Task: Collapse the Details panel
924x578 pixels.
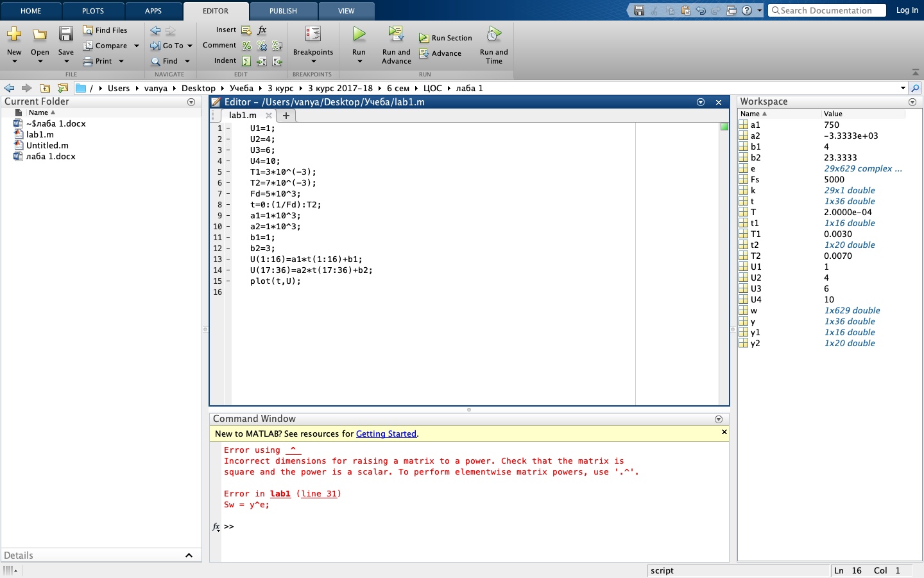Action: [x=188, y=556]
